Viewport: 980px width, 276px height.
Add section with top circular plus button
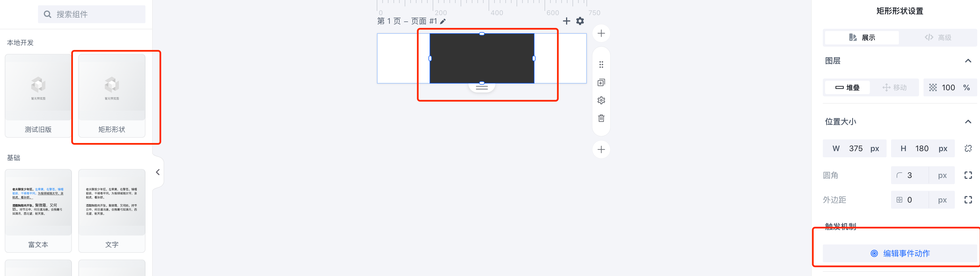tap(601, 34)
